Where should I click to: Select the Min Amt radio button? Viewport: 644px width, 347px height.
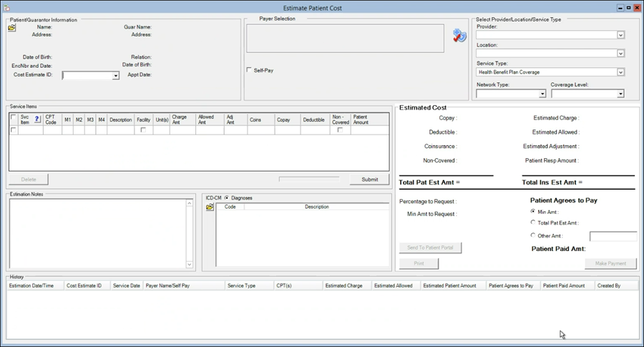(532, 212)
